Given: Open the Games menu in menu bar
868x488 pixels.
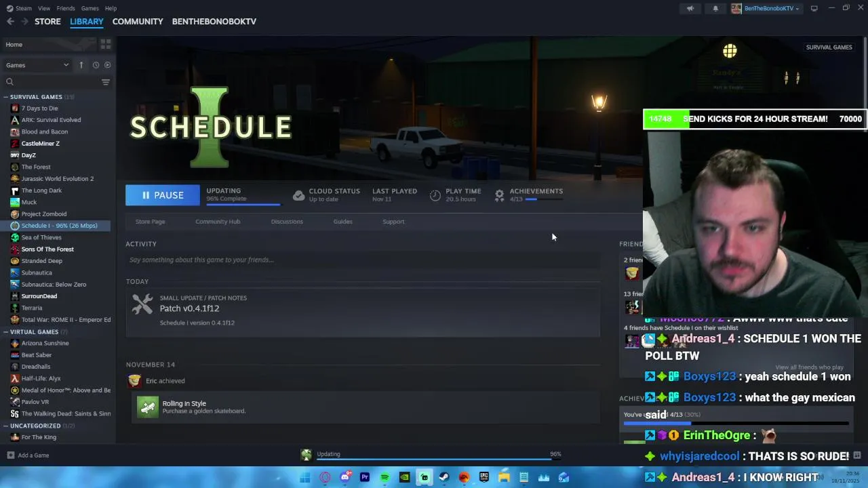Looking at the screenshot, I should [x=90, y=8].
